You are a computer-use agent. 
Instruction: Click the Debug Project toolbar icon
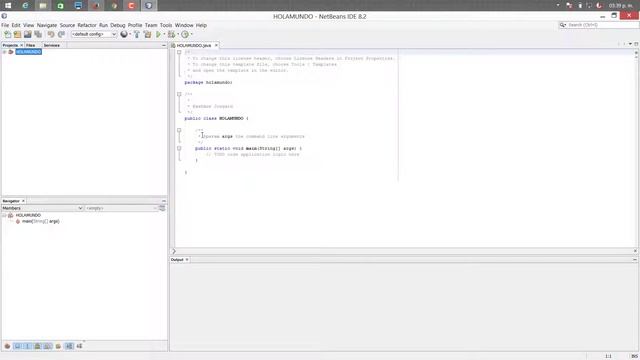click(x=171, y=35)
